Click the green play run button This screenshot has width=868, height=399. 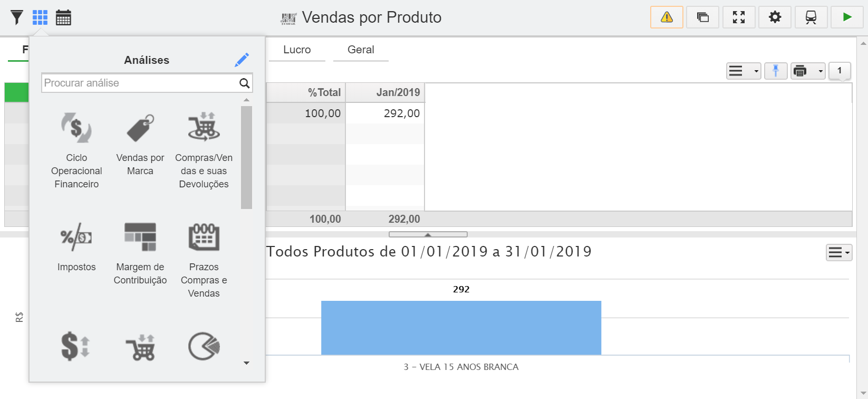click(847, 17)
